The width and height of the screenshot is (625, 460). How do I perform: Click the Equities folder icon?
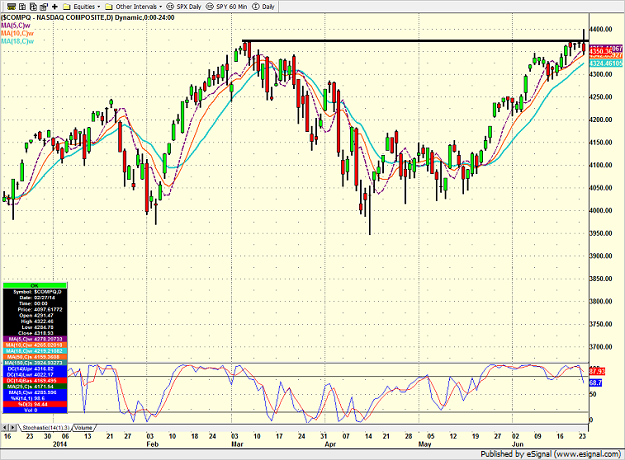67,7
